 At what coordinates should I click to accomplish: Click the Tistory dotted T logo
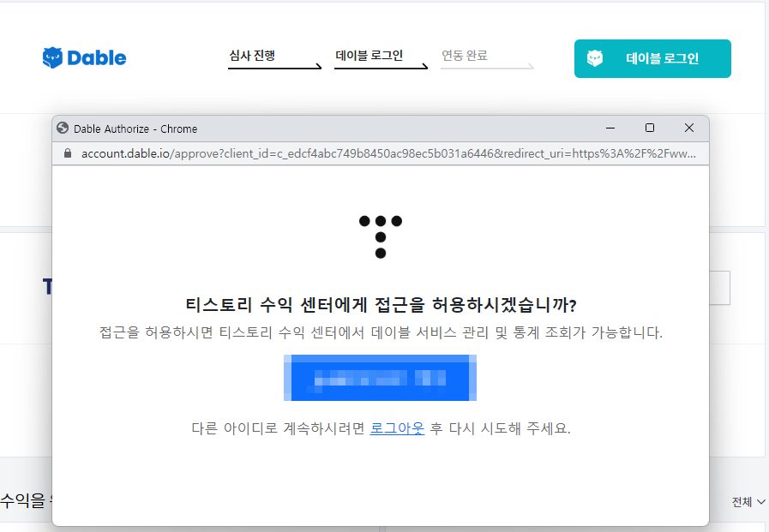(381, 236)
